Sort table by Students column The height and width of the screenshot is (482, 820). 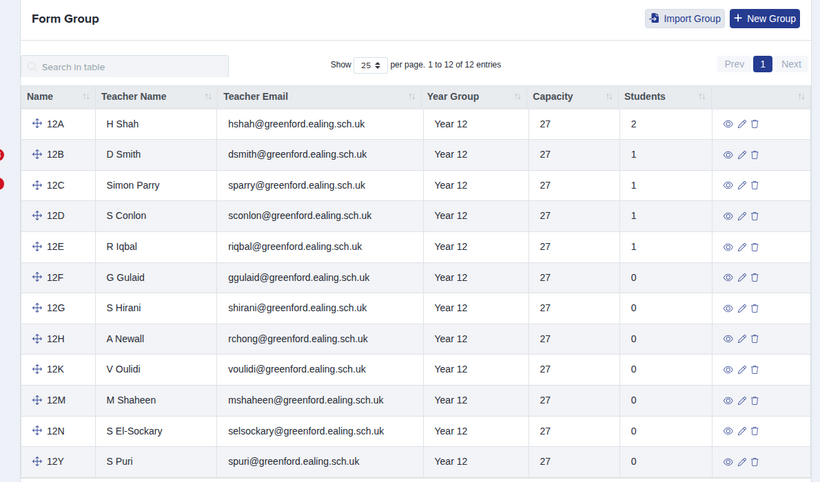pyautogui.click(x=665, y=97)
